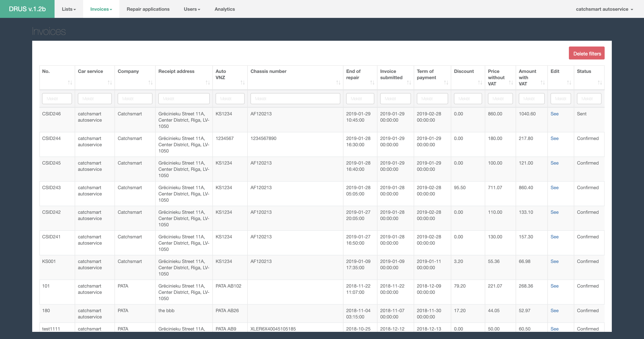
Task: Open See link for invoice CSID243
Action: tap(555, 187)
